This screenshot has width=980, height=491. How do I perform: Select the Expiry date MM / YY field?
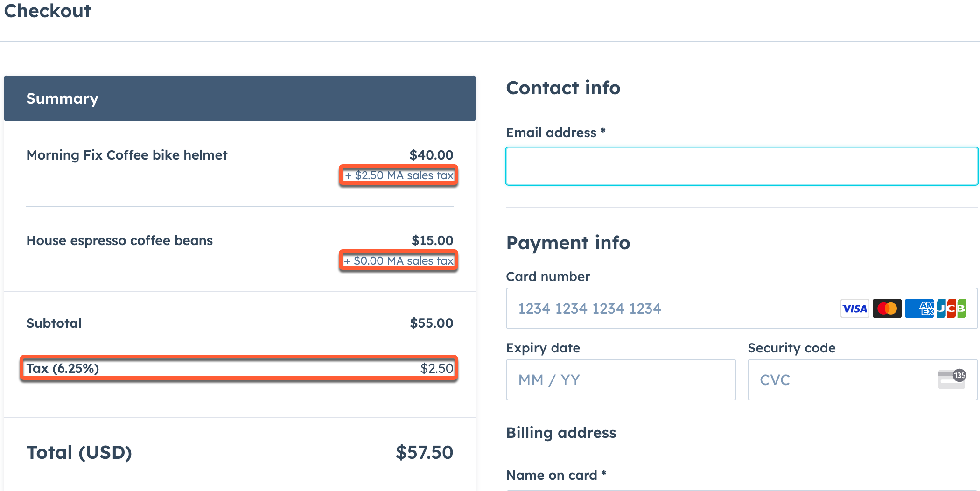click(x=621, y=379)
